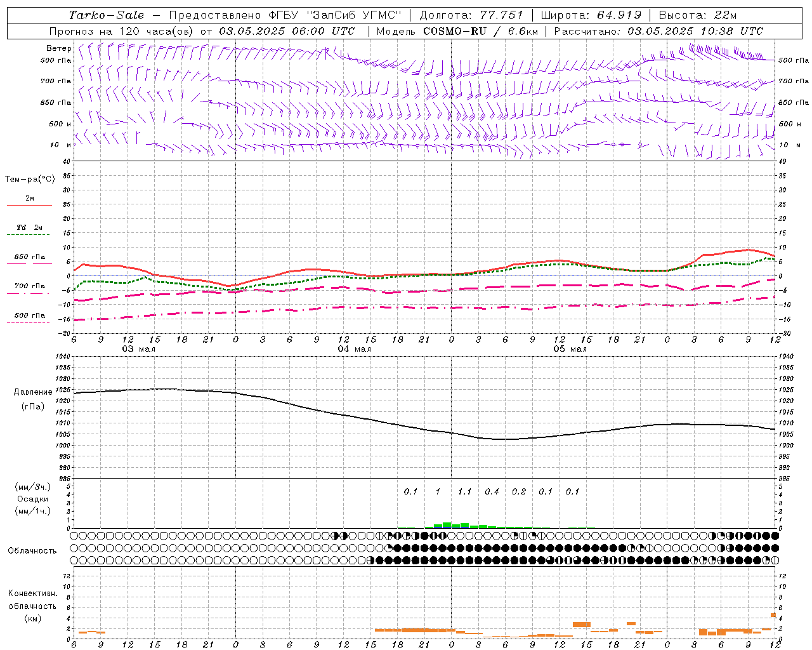Screen dimensions: 812x650
Task: Select the Осадки precipitation label
Action: [x=33, y=499]
